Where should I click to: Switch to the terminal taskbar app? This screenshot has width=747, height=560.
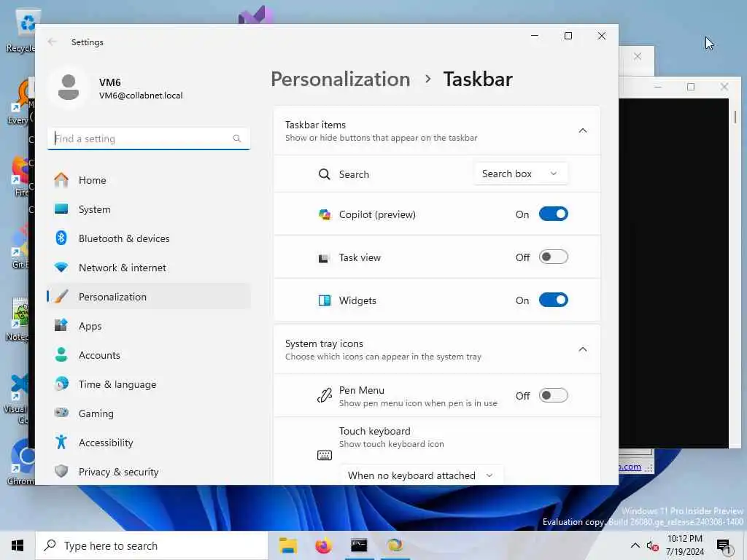tap(359, 545)
